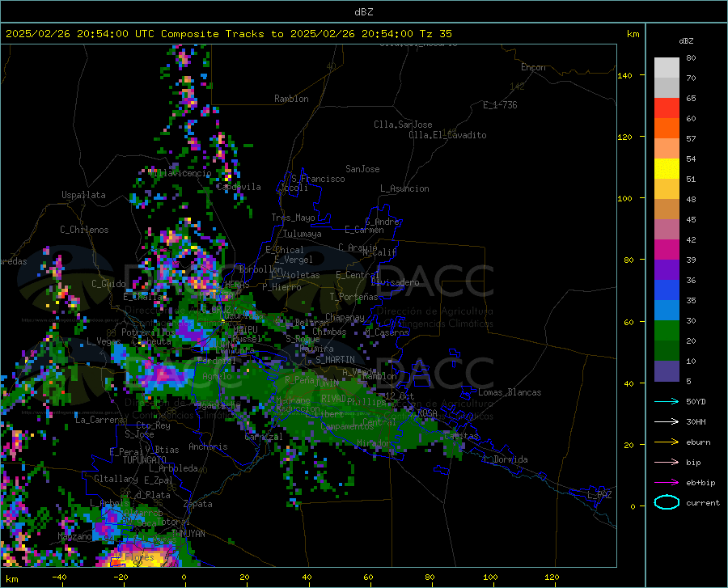This screenshot has width=728, height=588.
Task: Click the '50YD' legend label
Action: point(696,401)
